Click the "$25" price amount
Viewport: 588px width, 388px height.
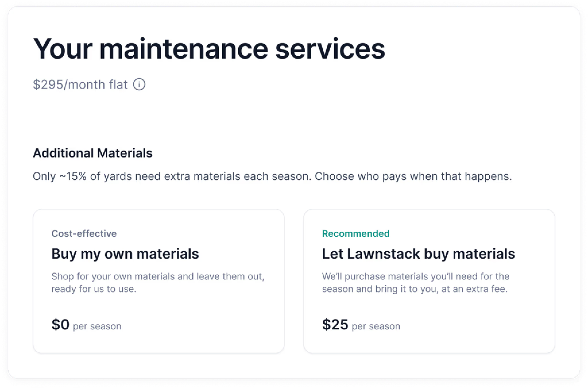335,324
